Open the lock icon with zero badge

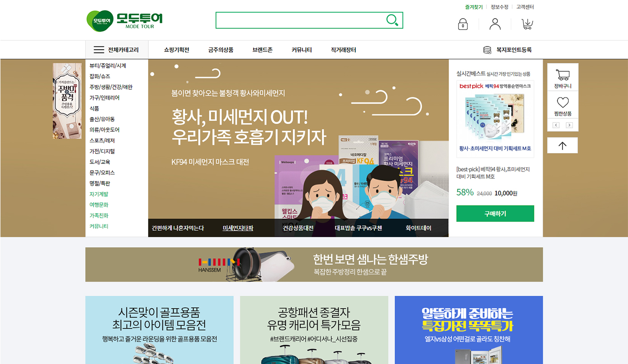pos(463,24)
